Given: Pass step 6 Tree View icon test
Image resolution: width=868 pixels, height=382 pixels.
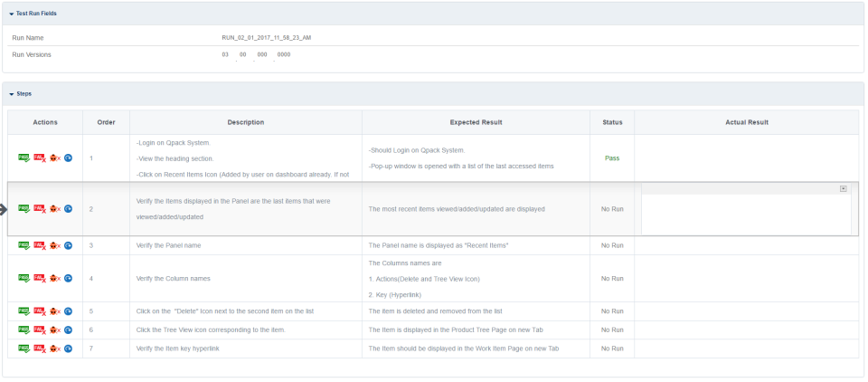Looking at the screenshot, I should 24,329.
